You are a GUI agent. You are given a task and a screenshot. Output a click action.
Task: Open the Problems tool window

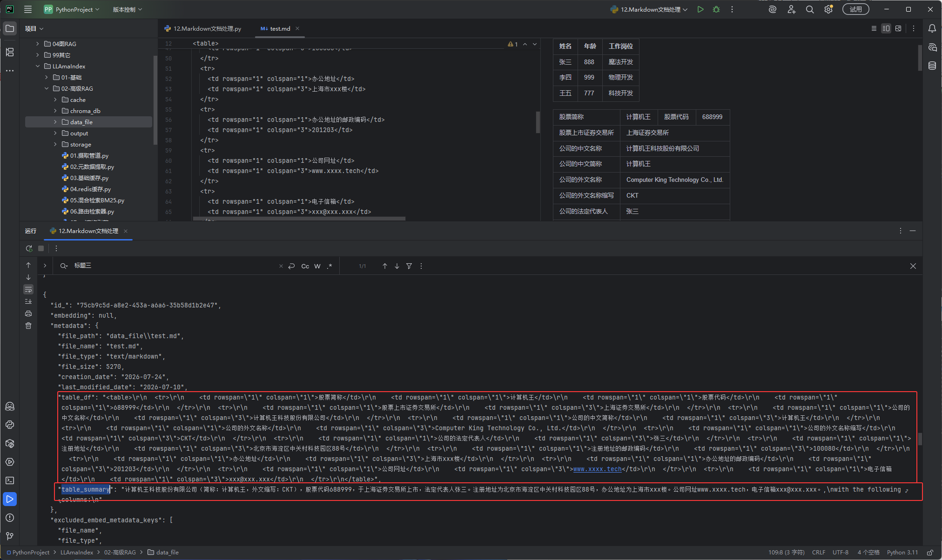10,518
